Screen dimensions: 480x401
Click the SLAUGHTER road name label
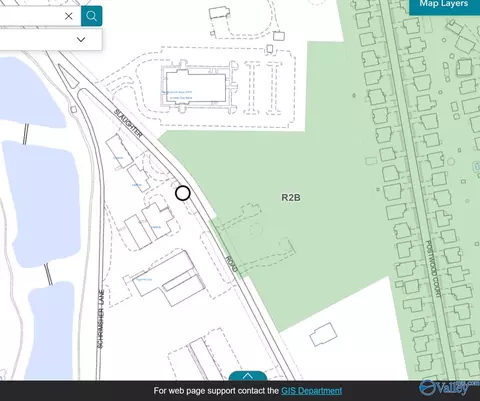tap(128, 123)
